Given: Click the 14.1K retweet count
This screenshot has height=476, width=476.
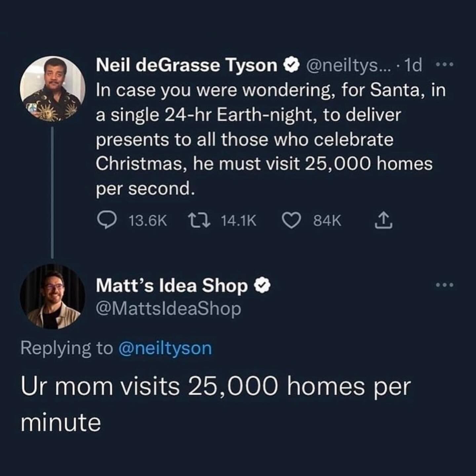Looking at the screenshot, I should pos(238,221).
